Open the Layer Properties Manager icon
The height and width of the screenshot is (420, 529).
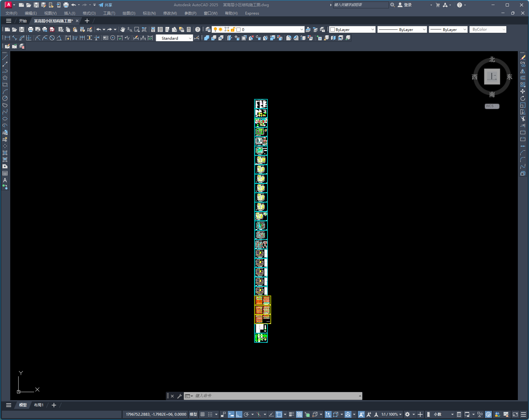[208, 29]
